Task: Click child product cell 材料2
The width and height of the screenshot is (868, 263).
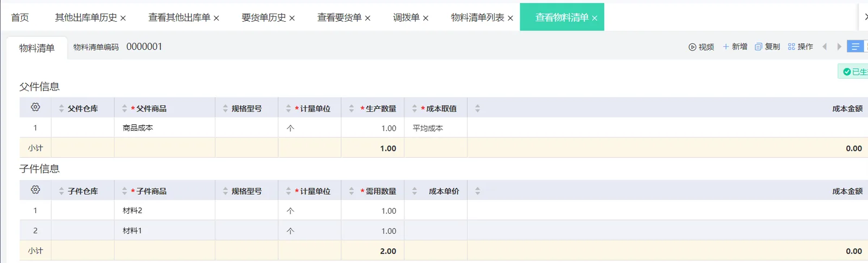Action: 164,210
